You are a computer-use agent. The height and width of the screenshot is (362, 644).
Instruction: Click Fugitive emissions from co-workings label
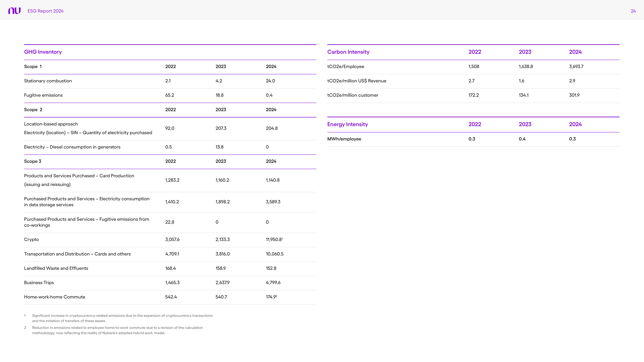pos(86,222)
